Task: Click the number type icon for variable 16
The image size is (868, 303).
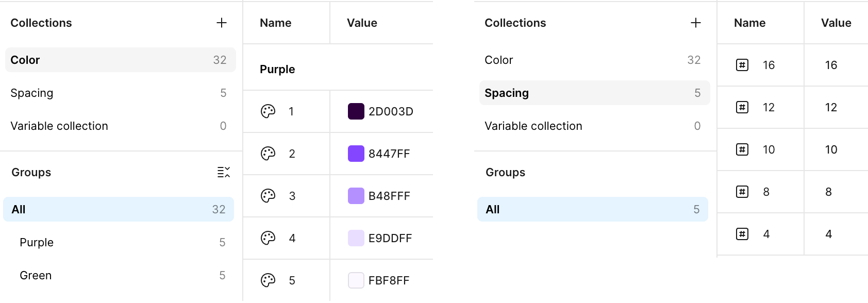Action: click(x=742, y=65)
